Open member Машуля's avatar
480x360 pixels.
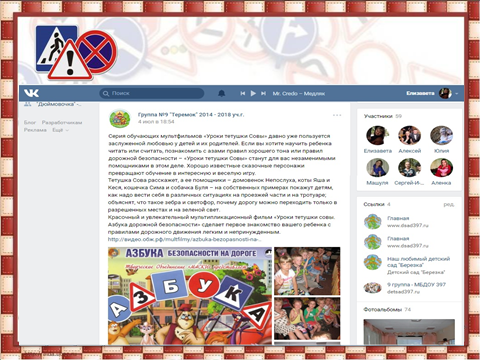[x=377, y=167]
